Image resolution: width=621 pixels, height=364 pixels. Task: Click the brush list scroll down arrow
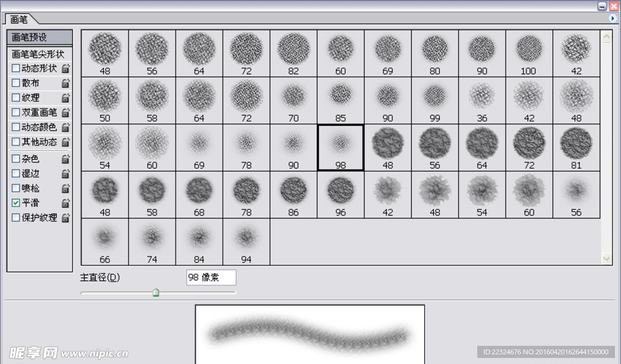coord(606,259)
